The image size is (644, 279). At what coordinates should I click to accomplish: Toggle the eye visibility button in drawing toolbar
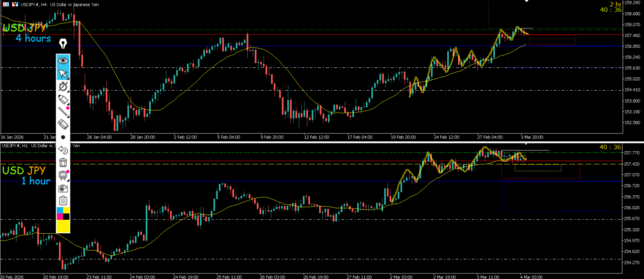point(63,60)
